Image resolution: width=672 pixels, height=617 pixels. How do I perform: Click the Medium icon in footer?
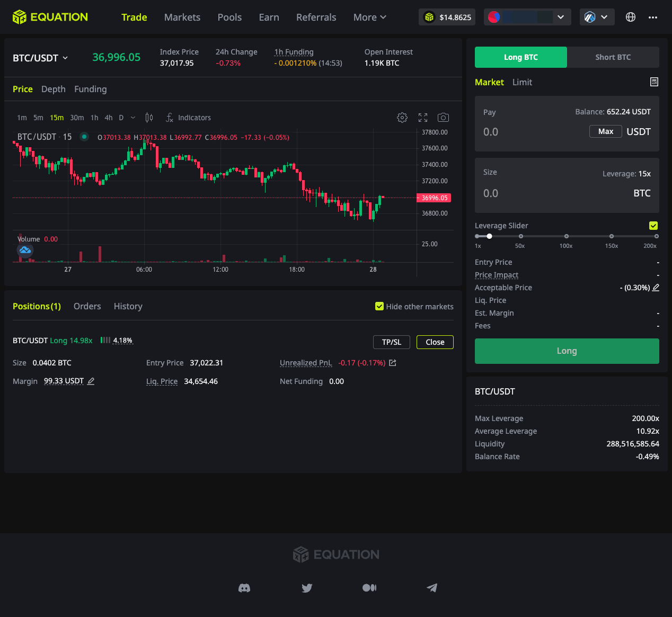[x=369, y=588]
